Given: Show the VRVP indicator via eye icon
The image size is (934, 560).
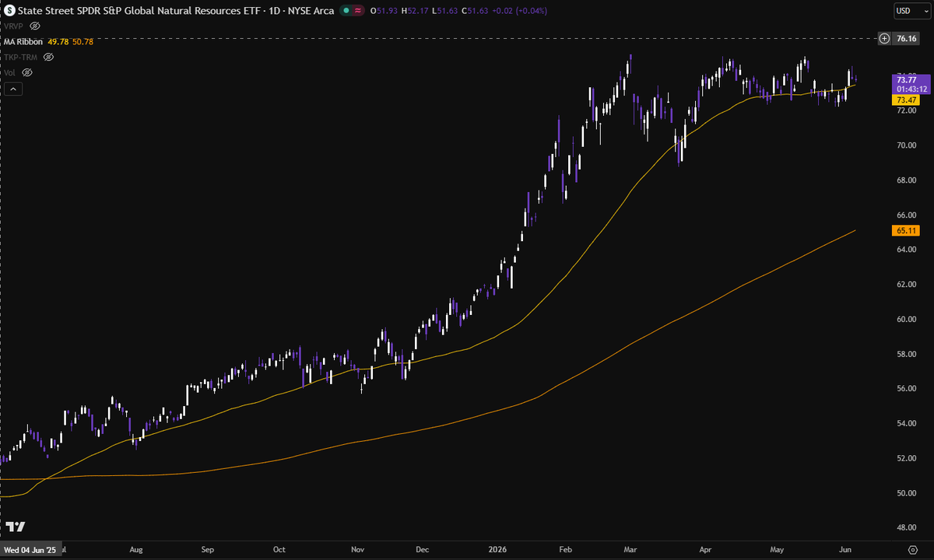Looking at the screenshot, I should click(x=35, y=26).
